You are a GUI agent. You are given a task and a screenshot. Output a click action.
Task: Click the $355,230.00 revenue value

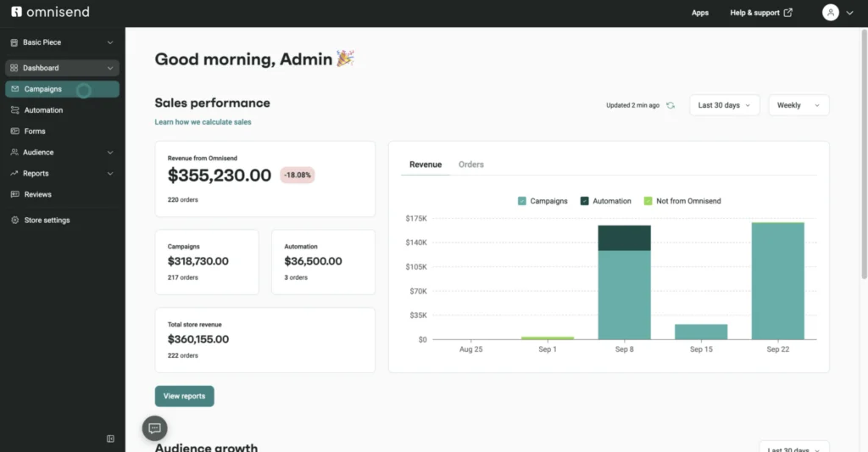tap(220, 176)
